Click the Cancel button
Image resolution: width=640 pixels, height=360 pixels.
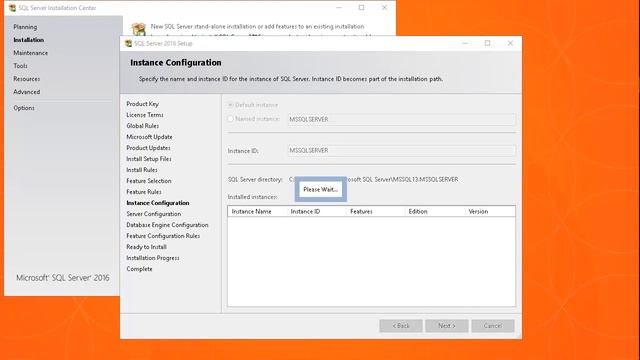[x=493, y=326]
